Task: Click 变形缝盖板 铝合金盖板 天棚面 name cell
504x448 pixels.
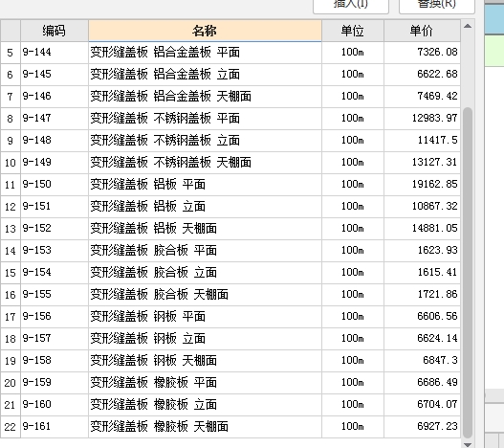Action: click(x=205, y=97)
